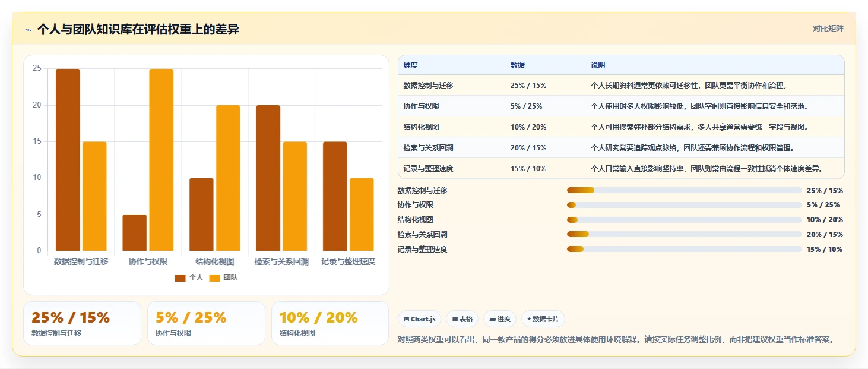
Task: Click the 个人 bar for 检索与关系回溯
Action: coord(268,178)
